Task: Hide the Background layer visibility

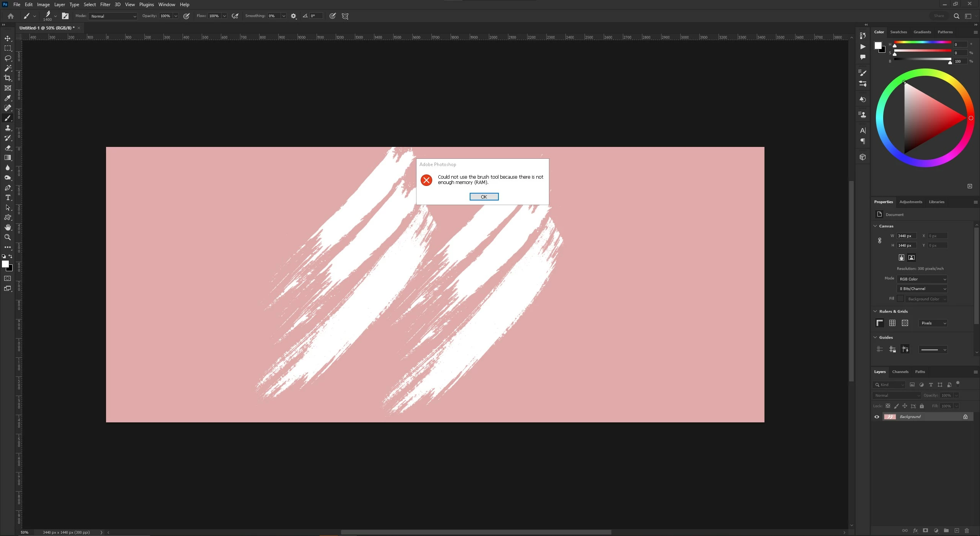Action: [x=877, y=417]
